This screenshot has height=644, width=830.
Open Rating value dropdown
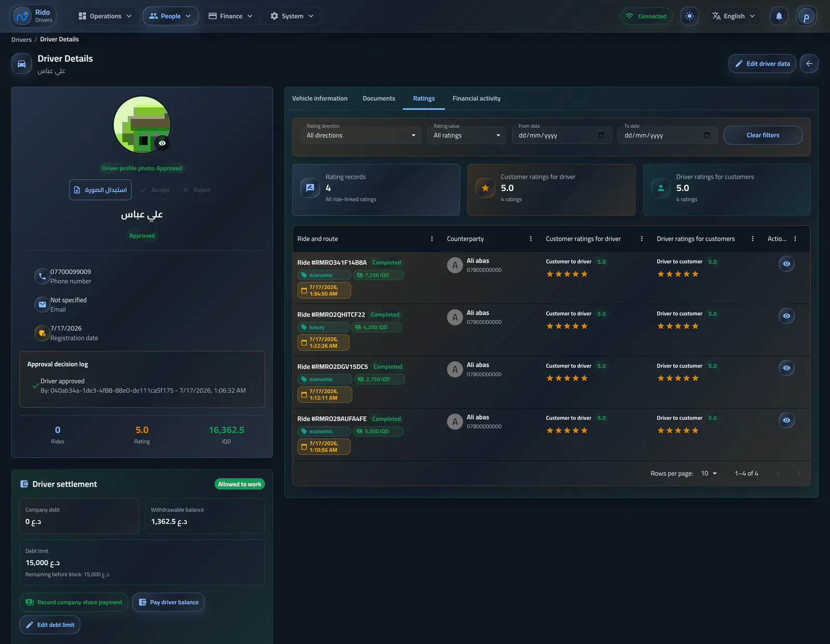[467, 135]
